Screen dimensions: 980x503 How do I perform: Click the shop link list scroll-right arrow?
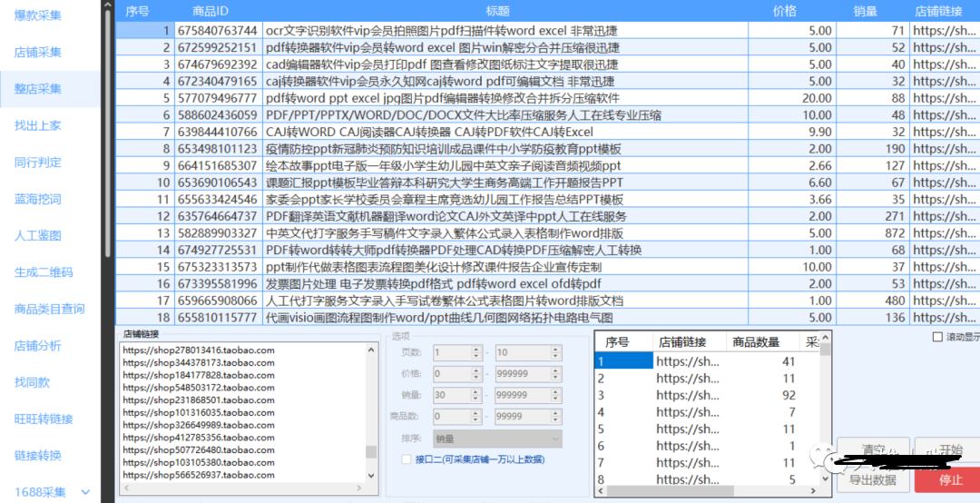[x=359, y=488]
